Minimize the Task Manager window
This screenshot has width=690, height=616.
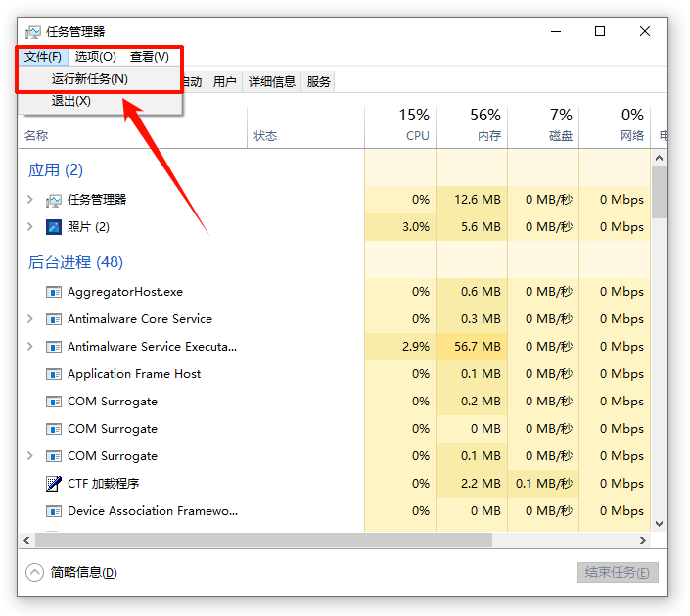pos(556,31)
